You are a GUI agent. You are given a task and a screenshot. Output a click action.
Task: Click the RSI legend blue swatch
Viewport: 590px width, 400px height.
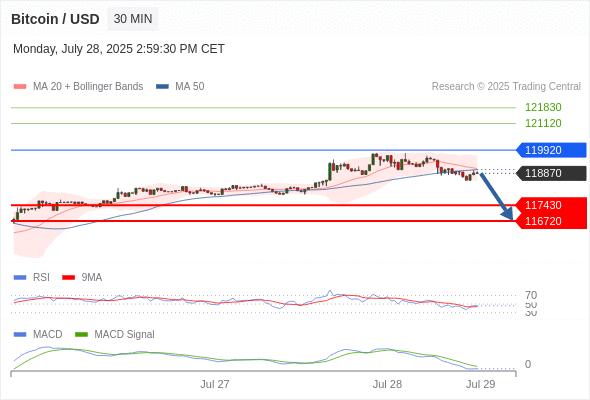[x=20, y=278]
